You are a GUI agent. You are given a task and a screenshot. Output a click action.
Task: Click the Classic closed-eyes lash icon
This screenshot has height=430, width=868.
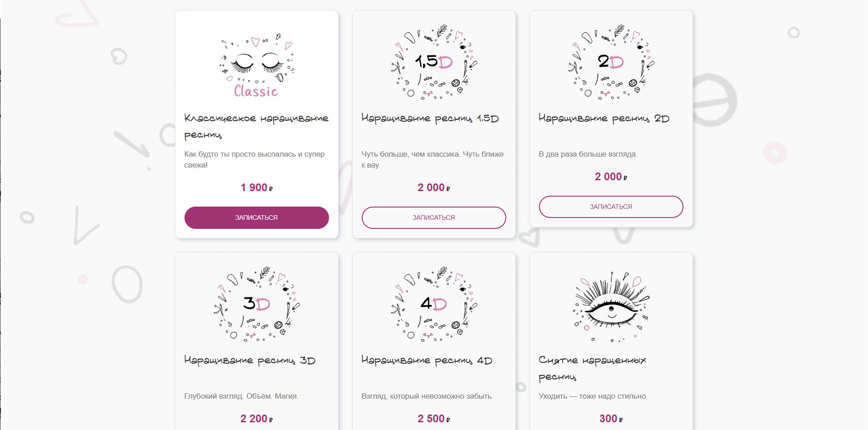257,65
